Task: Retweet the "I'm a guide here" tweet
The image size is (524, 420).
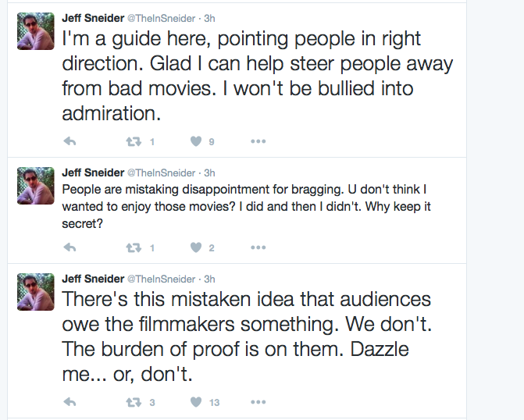Action: tap(134, 142)
